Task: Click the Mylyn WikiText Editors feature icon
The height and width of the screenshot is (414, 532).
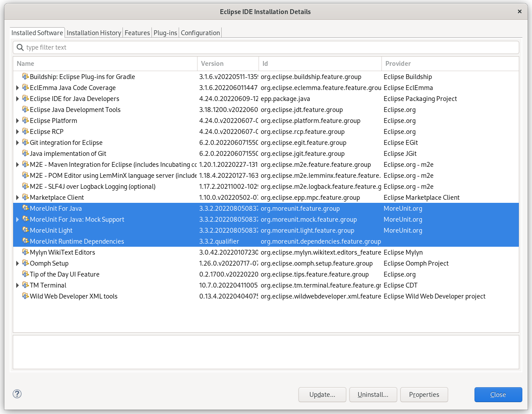Action: tap(25, 252)
